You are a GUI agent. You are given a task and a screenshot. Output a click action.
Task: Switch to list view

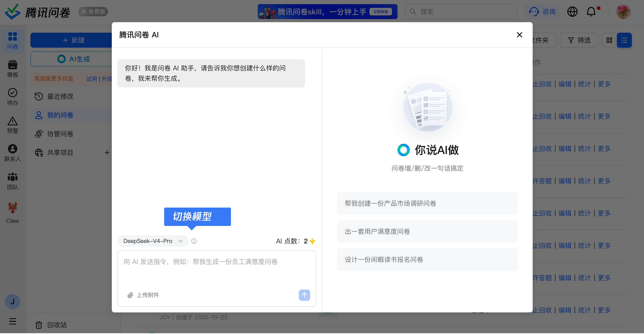(624, 40)
